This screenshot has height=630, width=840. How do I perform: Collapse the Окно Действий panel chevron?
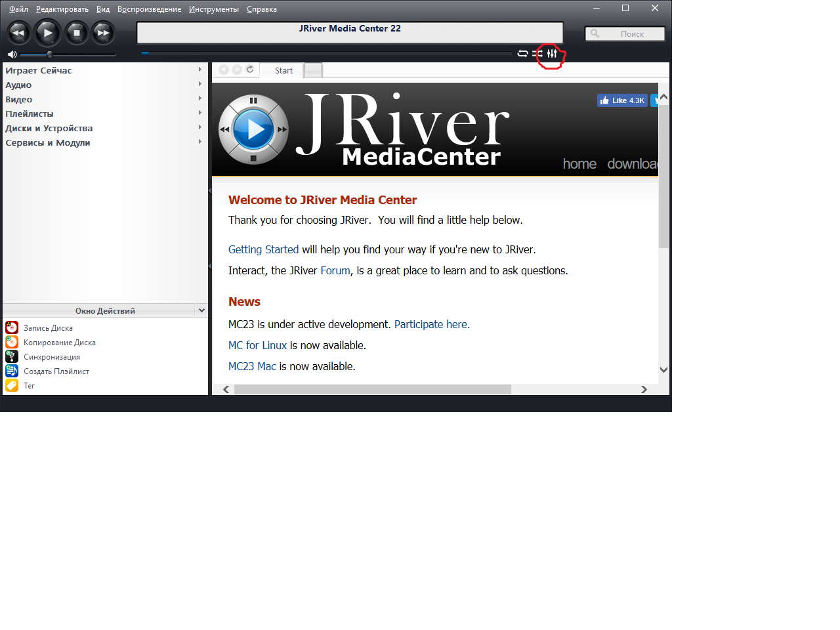click(x=201, y=310)
